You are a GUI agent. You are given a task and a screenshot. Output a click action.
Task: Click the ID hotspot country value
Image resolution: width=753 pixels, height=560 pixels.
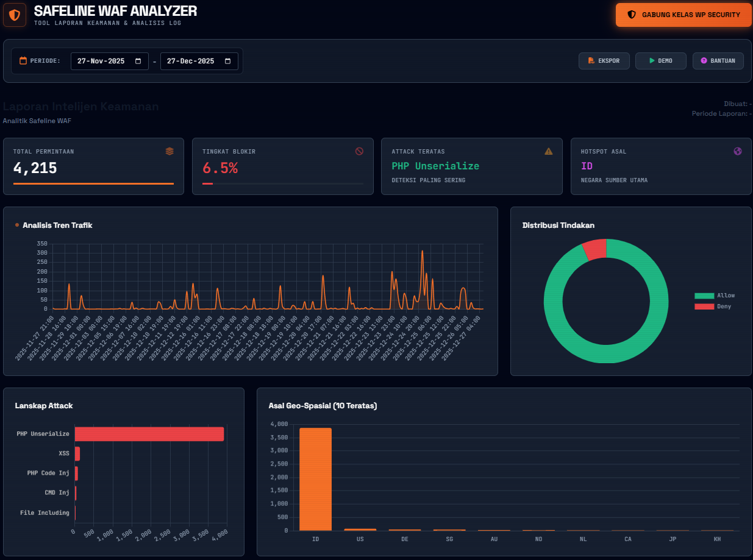(x=587, y=166)
